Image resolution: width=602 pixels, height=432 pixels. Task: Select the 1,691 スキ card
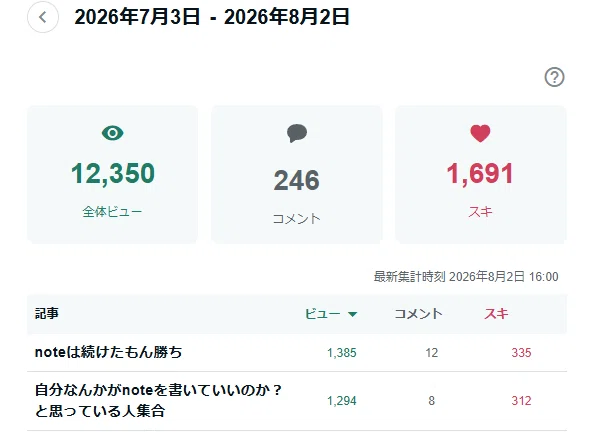(481, 175)
